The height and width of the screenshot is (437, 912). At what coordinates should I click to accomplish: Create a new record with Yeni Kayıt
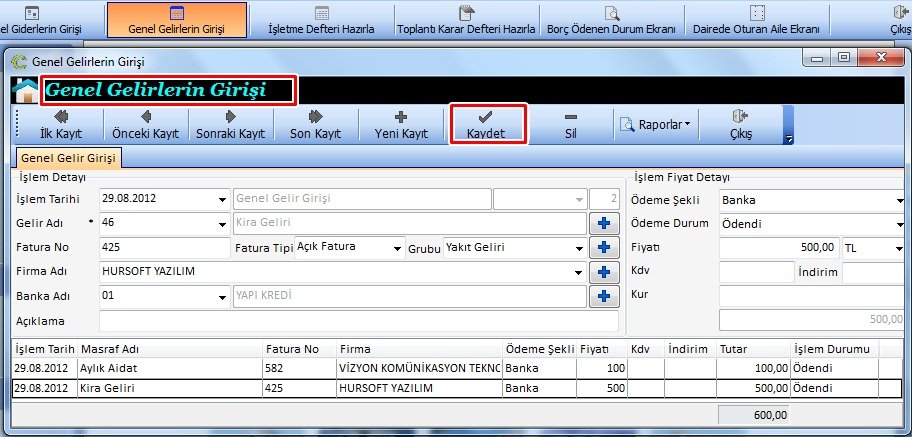tap(400, 125)
